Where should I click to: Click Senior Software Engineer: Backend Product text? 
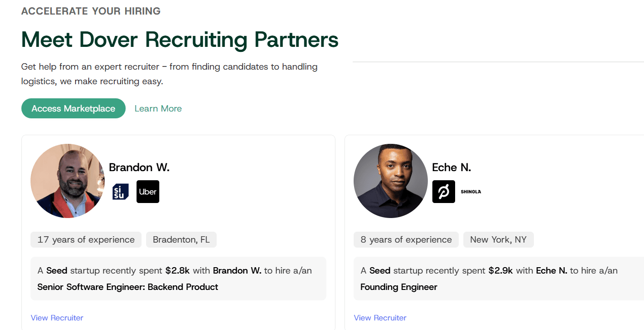pyautogui.click(x=128, y=287)
